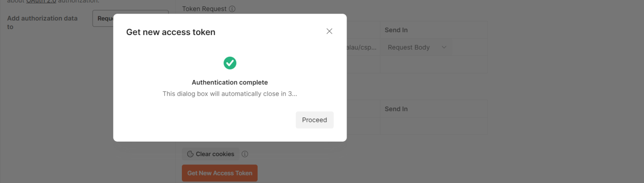Select the truncated value ending in alau/csp...

pos(362,47)
